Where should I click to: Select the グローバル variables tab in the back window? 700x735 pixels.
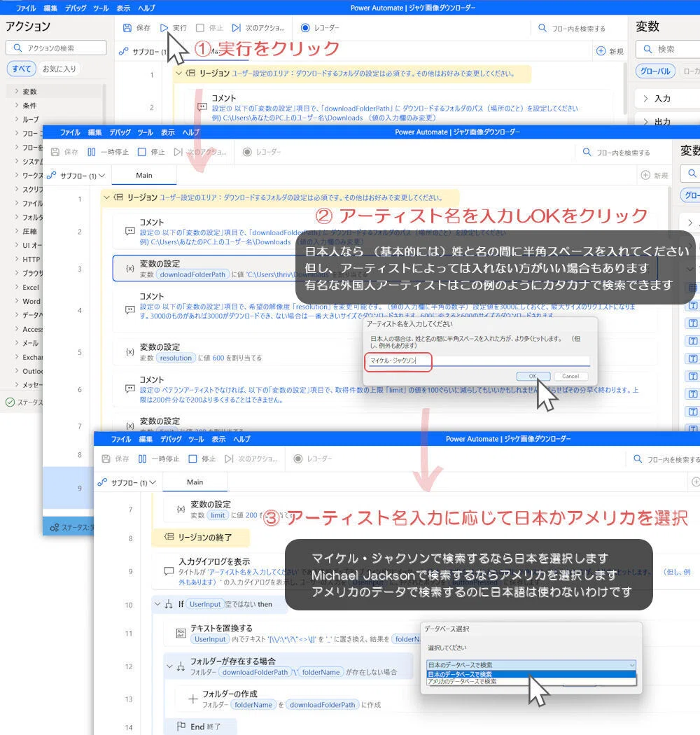coord(655,71)
